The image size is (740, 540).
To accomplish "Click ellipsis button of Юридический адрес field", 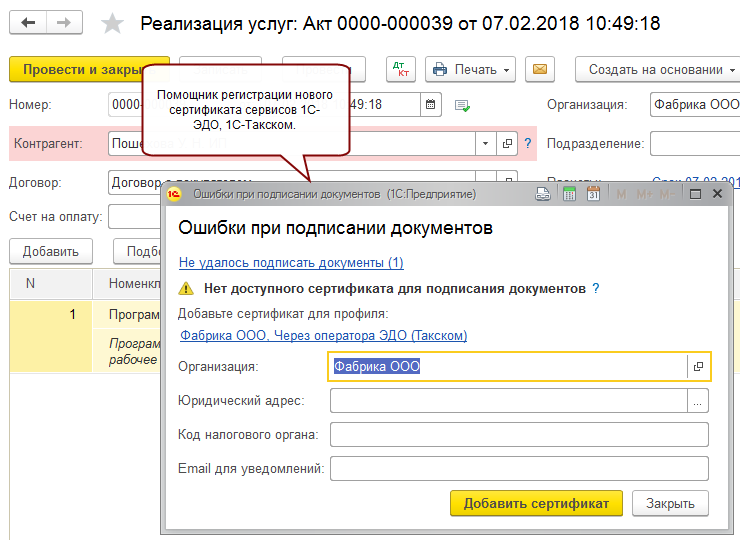I will point(698,401).
